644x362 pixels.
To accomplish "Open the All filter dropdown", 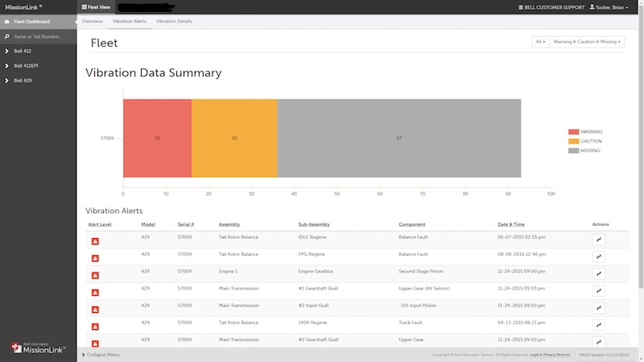I will tap(539, 41).
